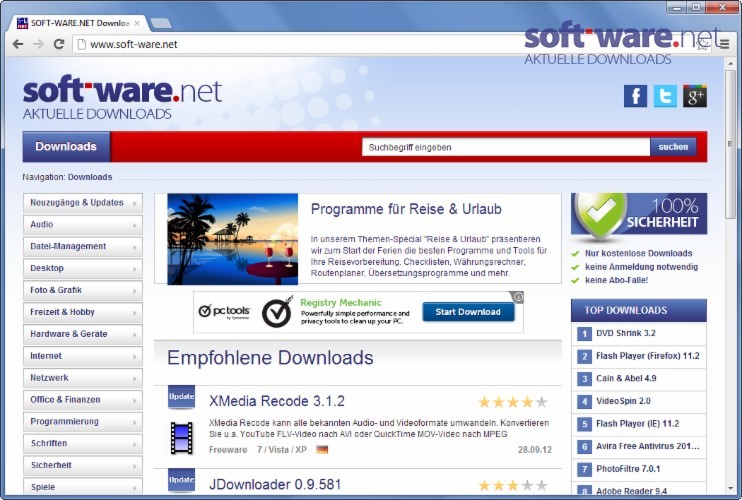Expand the Internet category arrow
742x500 pixels.
point(134,357)
